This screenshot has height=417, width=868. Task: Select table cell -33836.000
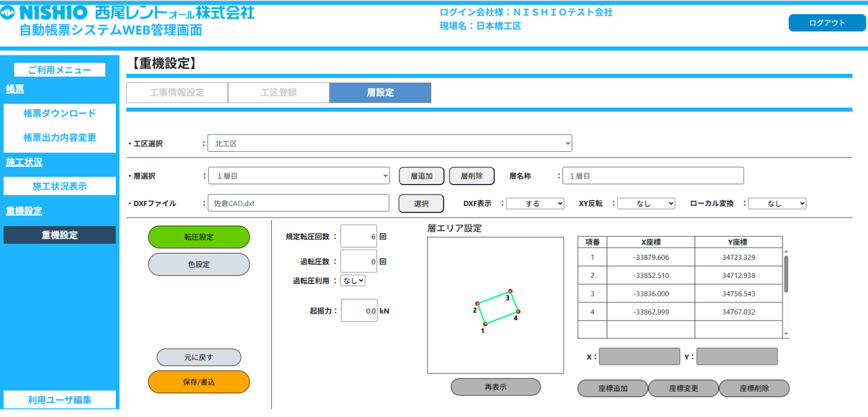[x=651, y=294]
